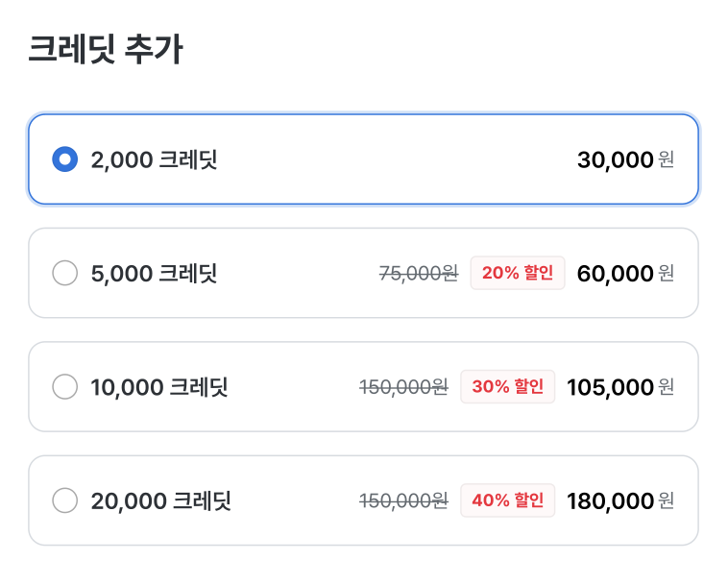Image resolution: width=728 pixels, height=585 pixels.
Task: Click the 180,000 원 price
Action: point(620,501)
